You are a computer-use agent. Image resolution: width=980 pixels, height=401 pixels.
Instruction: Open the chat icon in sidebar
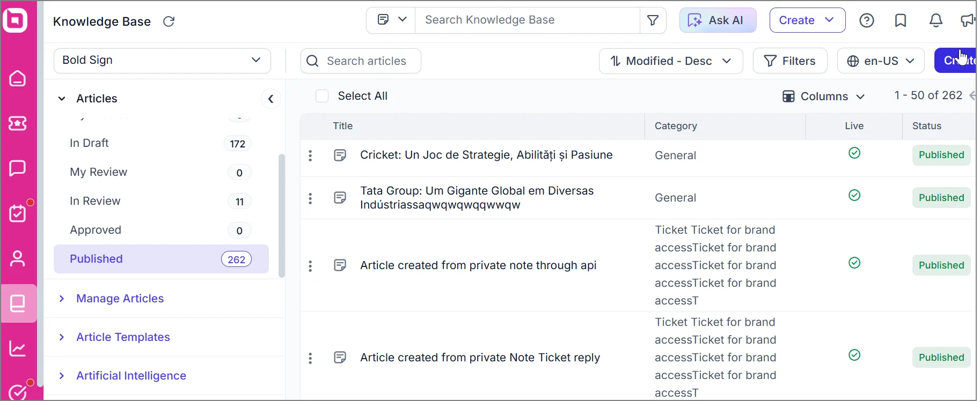(x=18, y=168)
